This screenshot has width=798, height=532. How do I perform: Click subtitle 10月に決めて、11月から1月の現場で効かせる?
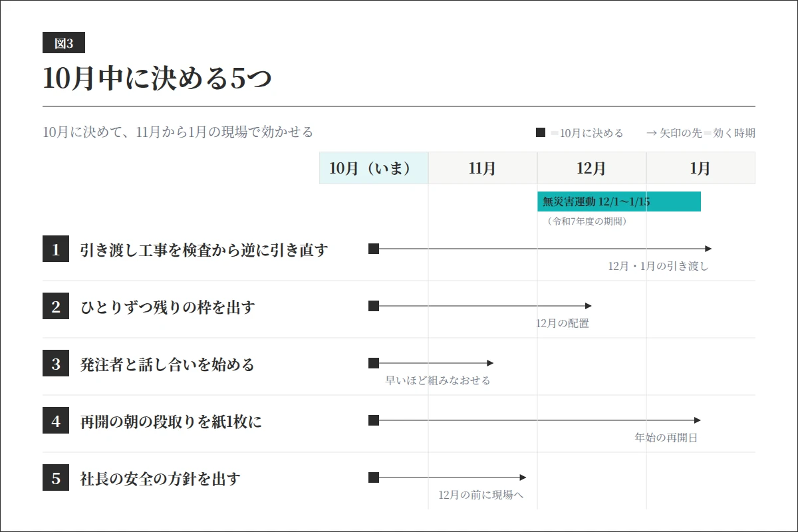click(x=178, y=132)
